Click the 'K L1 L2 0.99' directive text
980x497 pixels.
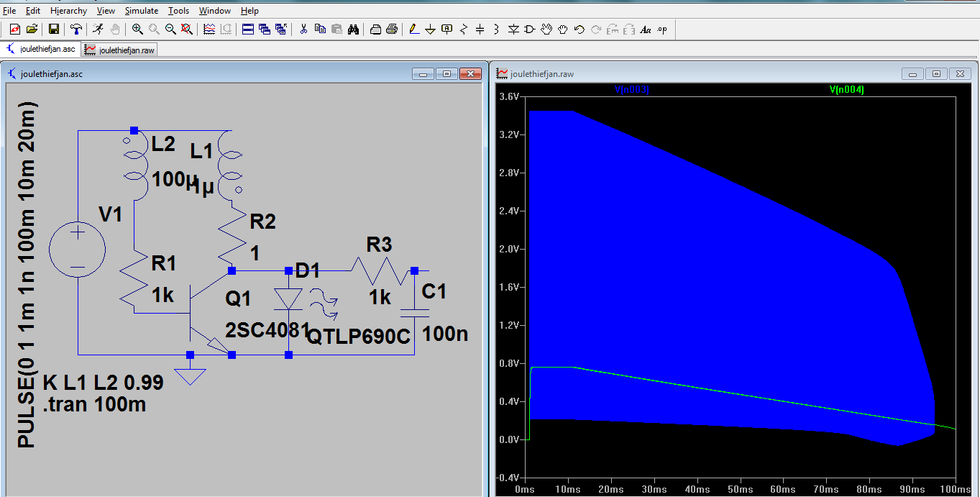103,382
